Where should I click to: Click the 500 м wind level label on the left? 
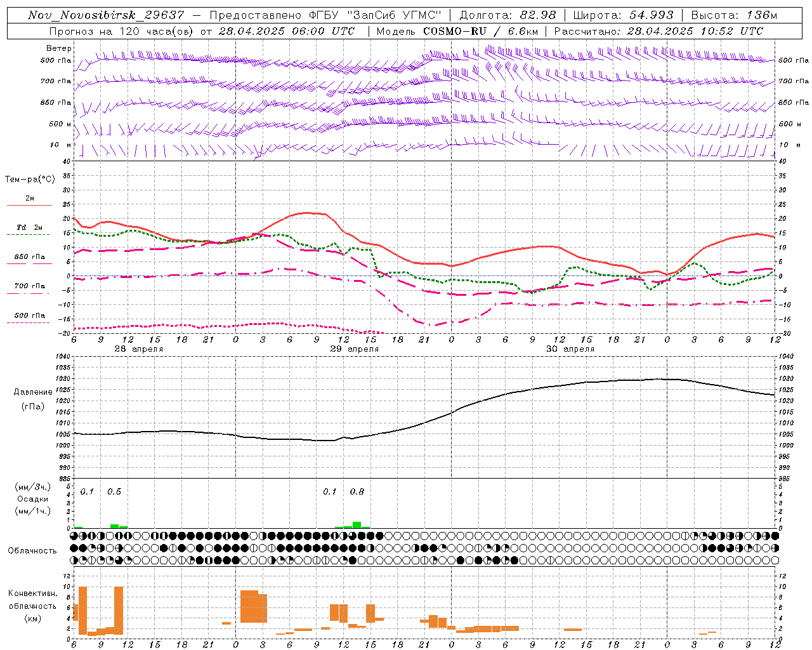click(60, 124)
